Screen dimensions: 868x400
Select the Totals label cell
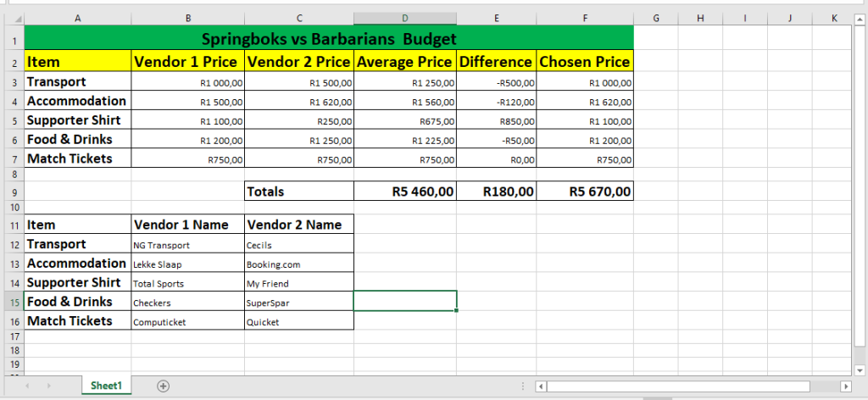[x=298, y=192]
